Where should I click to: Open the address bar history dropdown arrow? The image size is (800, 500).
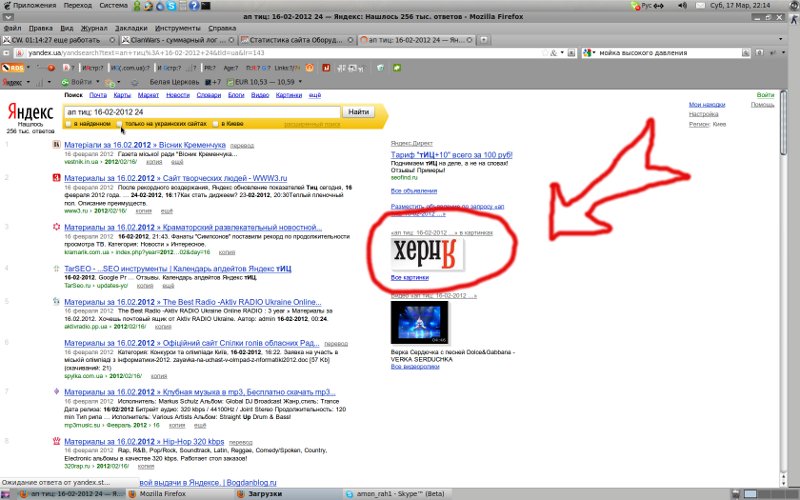point(562,53)
